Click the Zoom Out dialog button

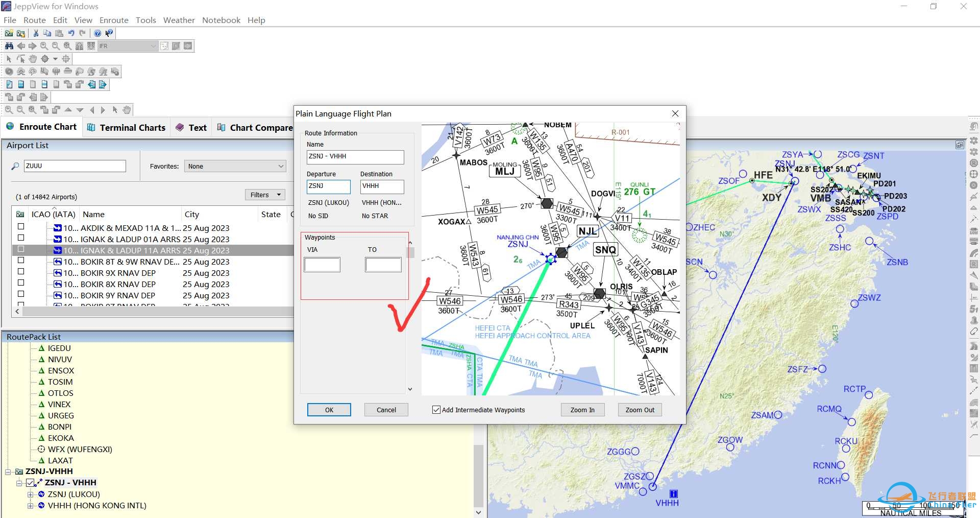click(x=640, y=410)
